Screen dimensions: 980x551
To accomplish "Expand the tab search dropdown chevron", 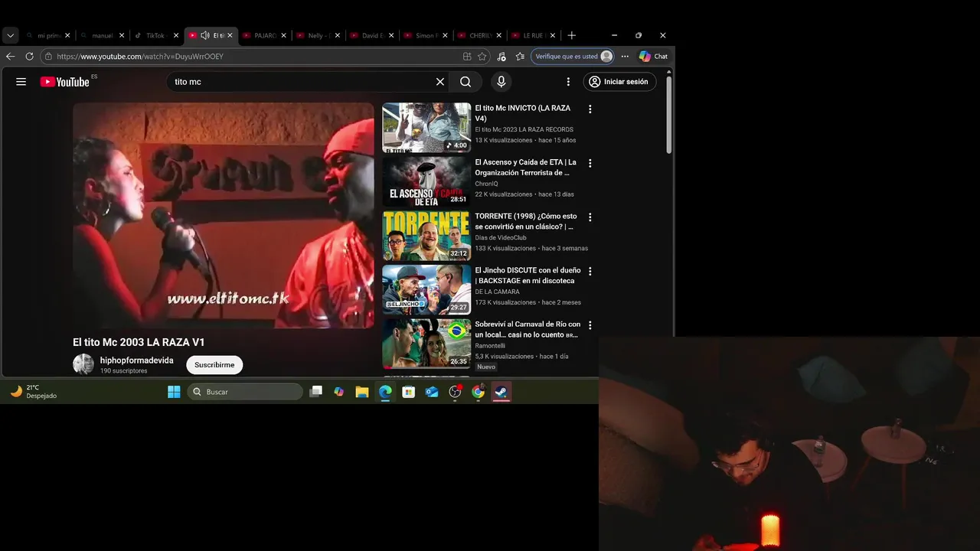I will click(x=10, y=35).
